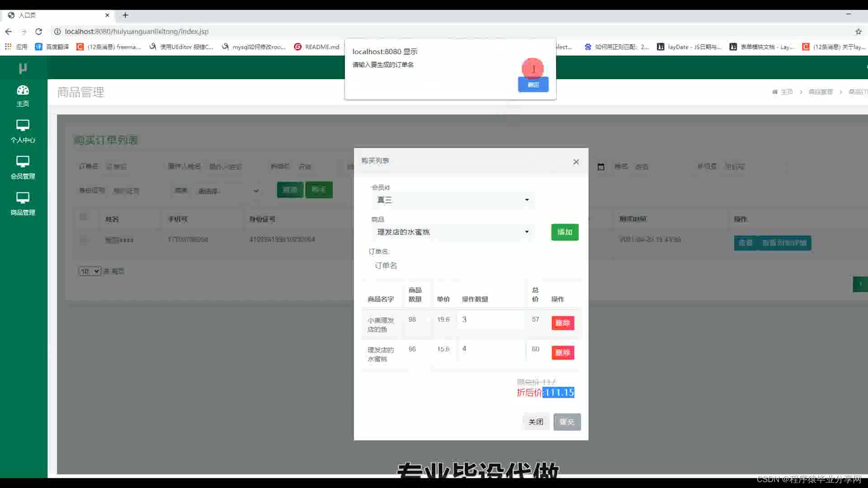Reload the page with browser refresh icon
Viewport: 868px width, 488px height.
pyautogui.click(x=39, y=32)
